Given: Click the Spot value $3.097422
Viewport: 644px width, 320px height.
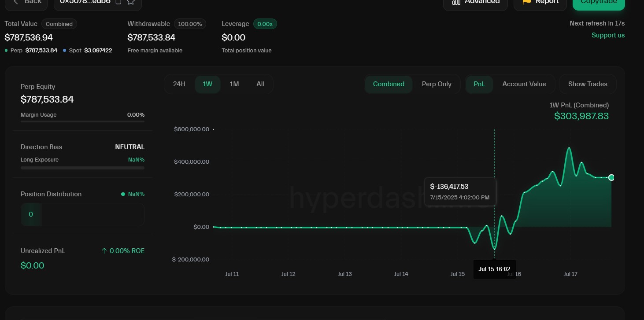Looking at the screenshot, I should [x=98, y=51].
